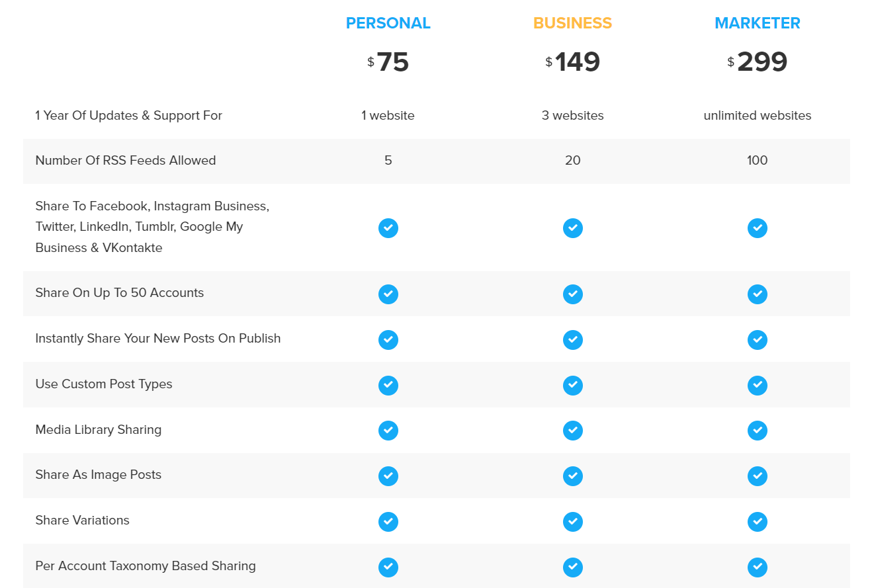872x588 pixels.
Task: Select the MARKETER plan heading
Action: 758,23
